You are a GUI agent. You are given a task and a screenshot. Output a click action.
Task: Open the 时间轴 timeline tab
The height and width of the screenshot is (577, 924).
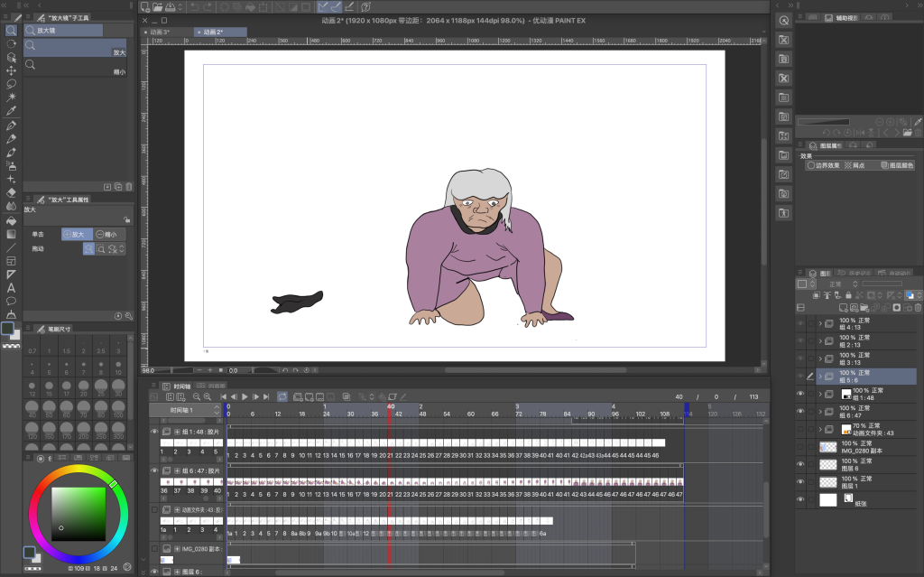tap(178, 386)
